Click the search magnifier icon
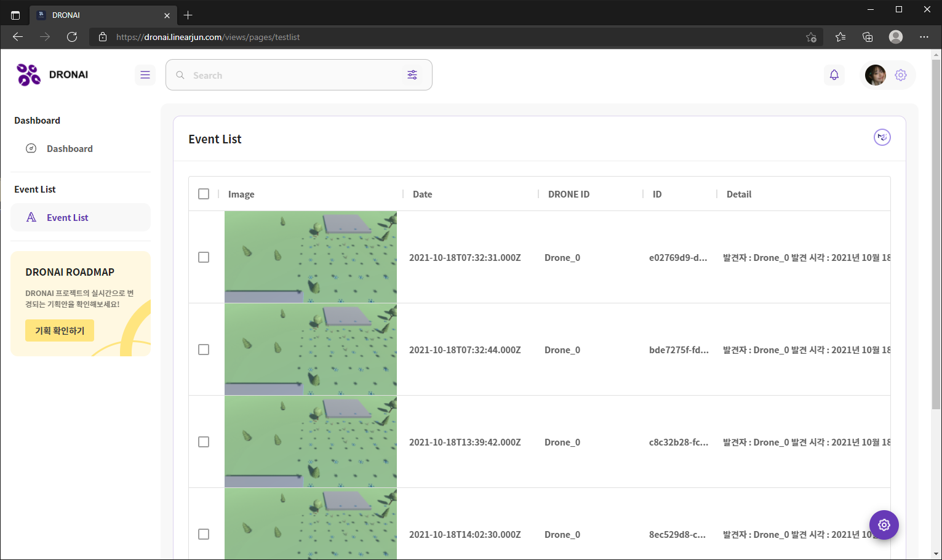The image size is (942, 560). pyautogui.click(x=180, y=75)
